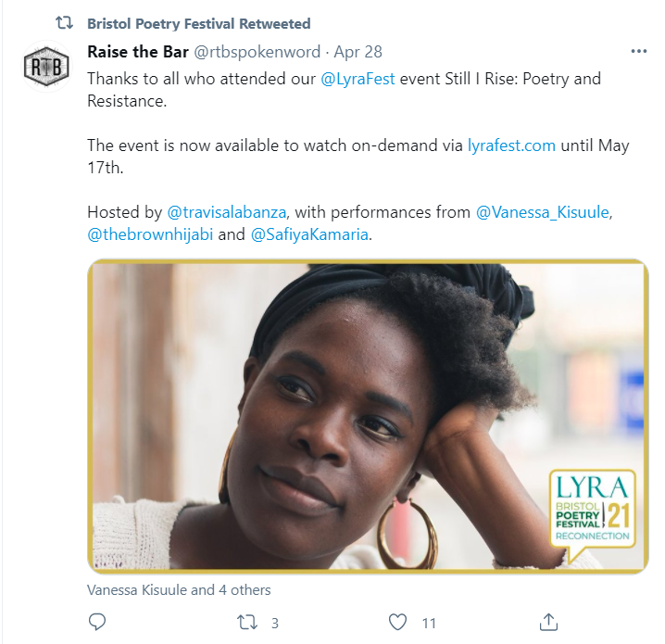Click the Raise the Bar RTB avatar
This screenshot has width=665, height=644.
(45, 68)
